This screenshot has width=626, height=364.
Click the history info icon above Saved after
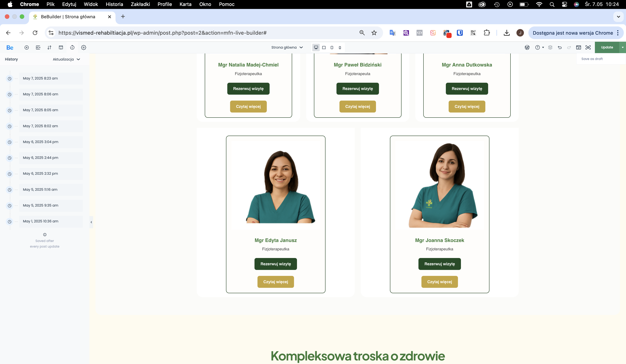point(45,235)
